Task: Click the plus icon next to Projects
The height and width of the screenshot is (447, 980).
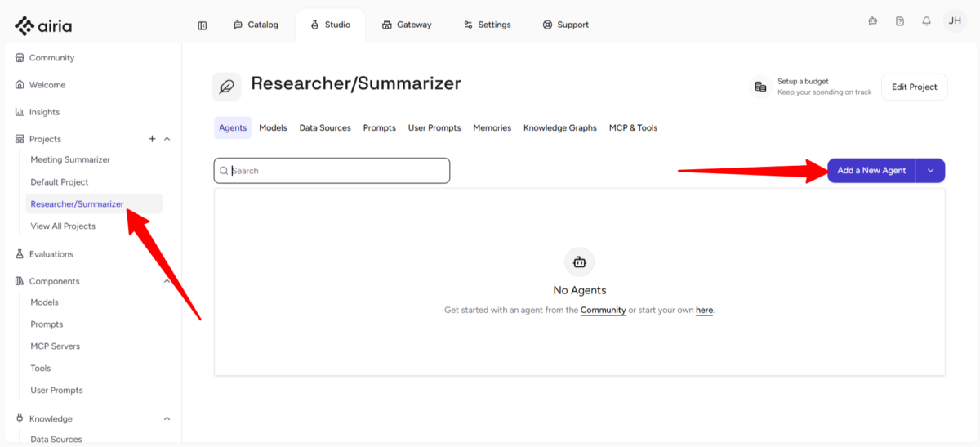Action: point(152,139)
